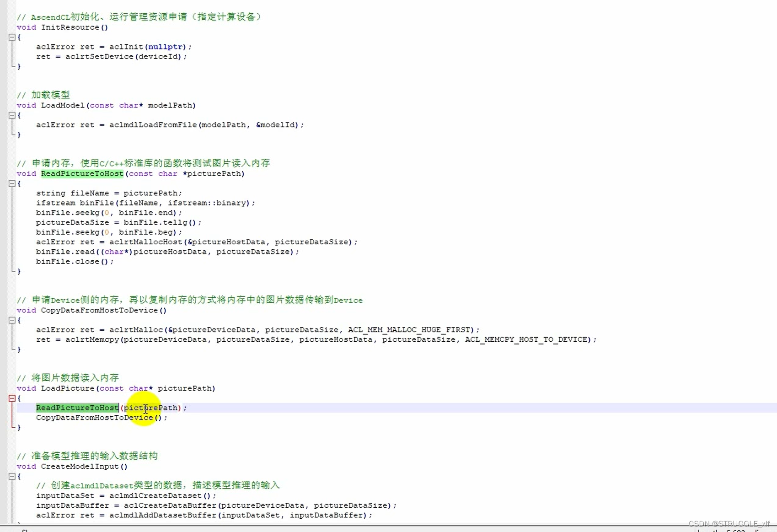
Task: Click the comment above LoadModel
Action: (x=43, y=95)
